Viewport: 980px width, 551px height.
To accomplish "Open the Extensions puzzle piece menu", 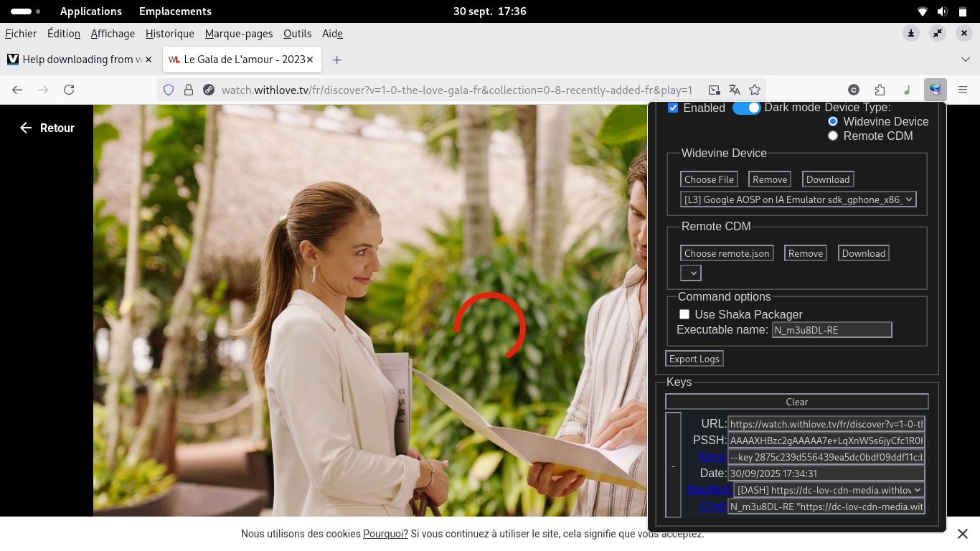I will (880, 90).
